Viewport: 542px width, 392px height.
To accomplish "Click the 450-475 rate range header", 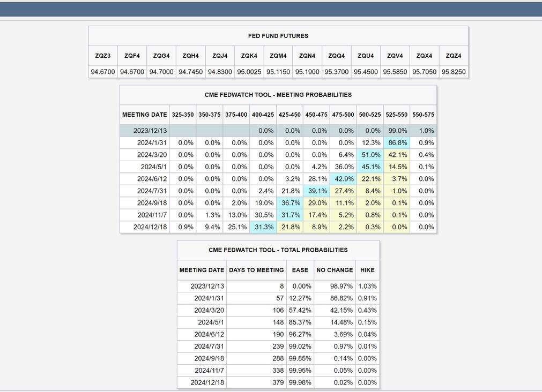I will (x=316, y=115).
